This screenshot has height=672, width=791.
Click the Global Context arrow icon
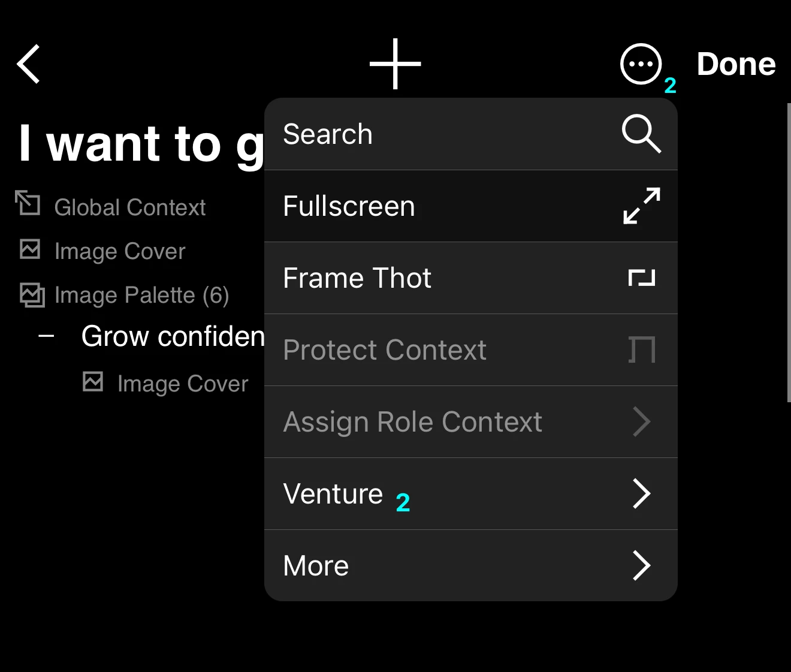pos(28,203)
